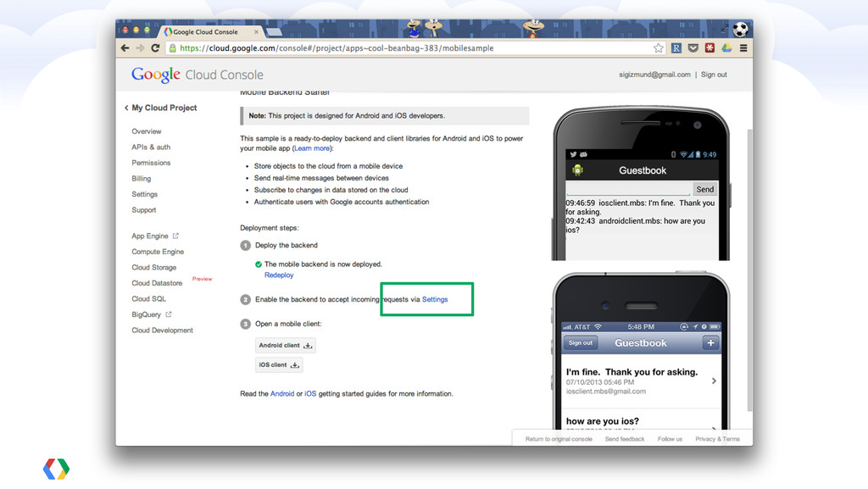Image resolution: width=868 pixels, height=489 pixels.
Task: Open the Android getting started guide link
Action: pyautogui.click(x=281, y=394)
